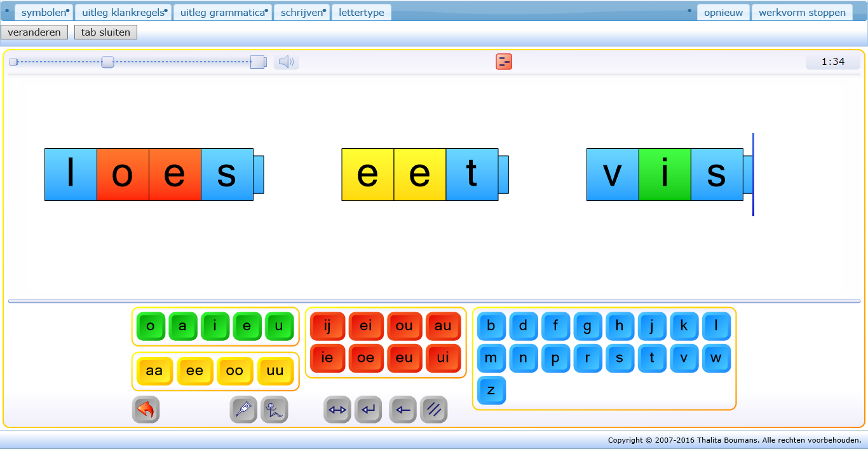Screen dimensions: 868x449
Task: Click the opnieuw restart button
Action: [723, 12]
